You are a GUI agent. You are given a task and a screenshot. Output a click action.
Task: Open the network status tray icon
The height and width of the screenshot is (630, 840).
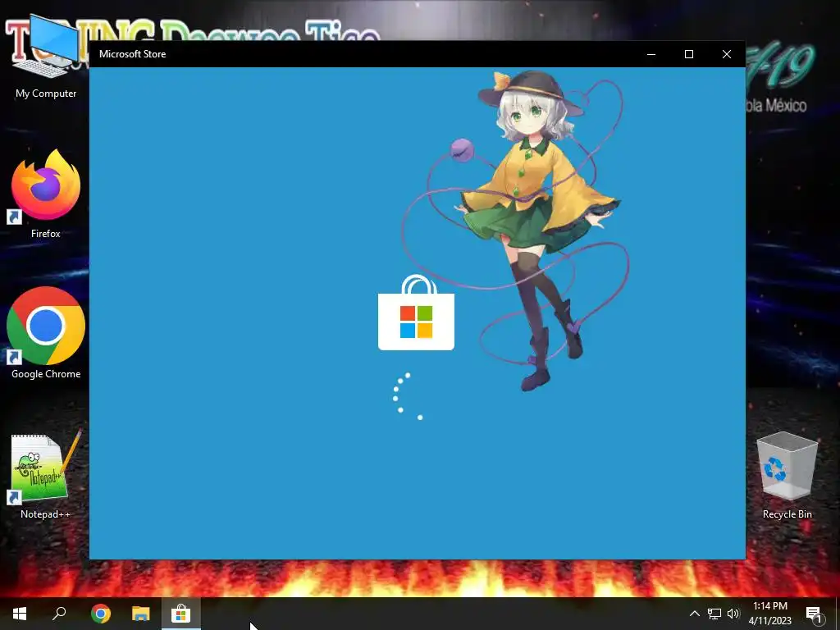pos(714,614)
